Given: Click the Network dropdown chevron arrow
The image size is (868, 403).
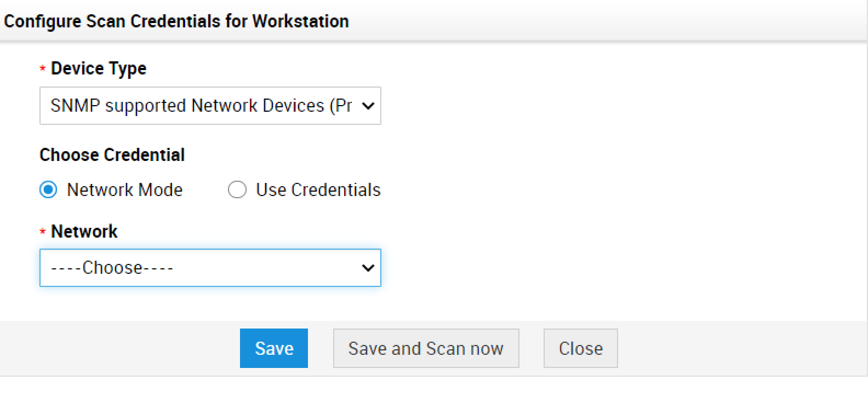Looking at the screenshot, I should click(368, 268).
